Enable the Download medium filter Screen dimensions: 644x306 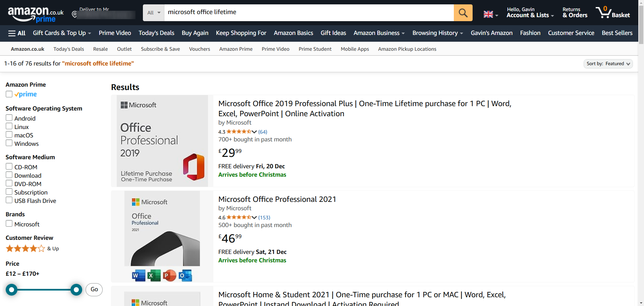9,175
